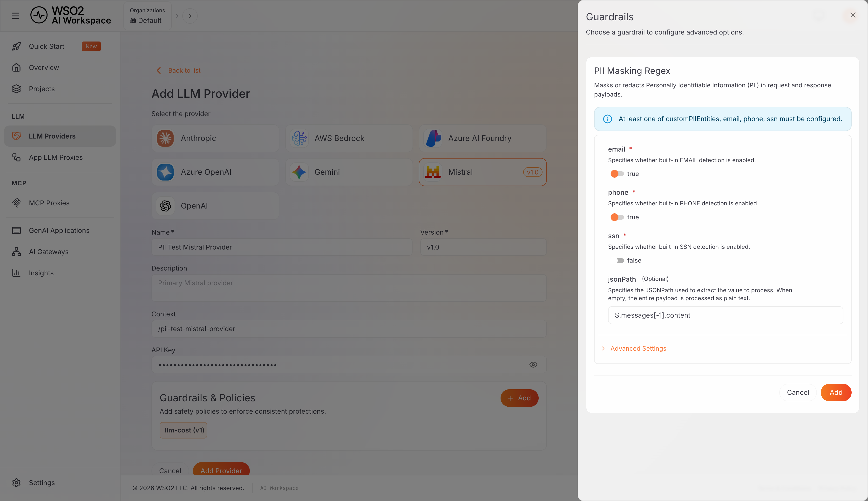Click the Name input field
This screenshot has height=501, width=868.
click(x=282, y=247)
